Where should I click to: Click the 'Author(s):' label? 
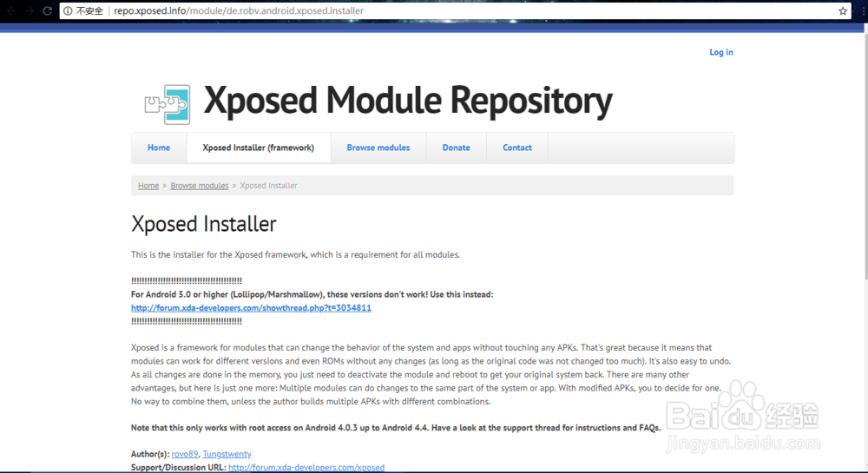pyautogui.click(x=150, y=454)
